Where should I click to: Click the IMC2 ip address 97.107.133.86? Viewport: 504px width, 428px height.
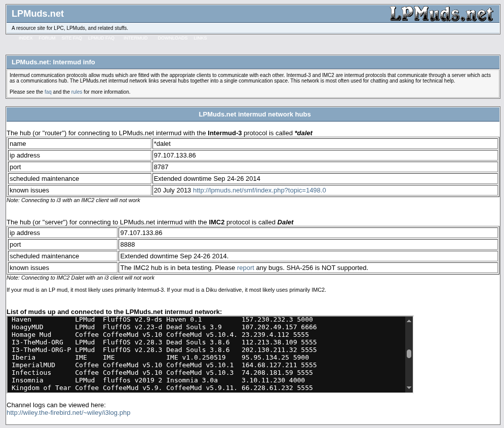pos(141,232)
